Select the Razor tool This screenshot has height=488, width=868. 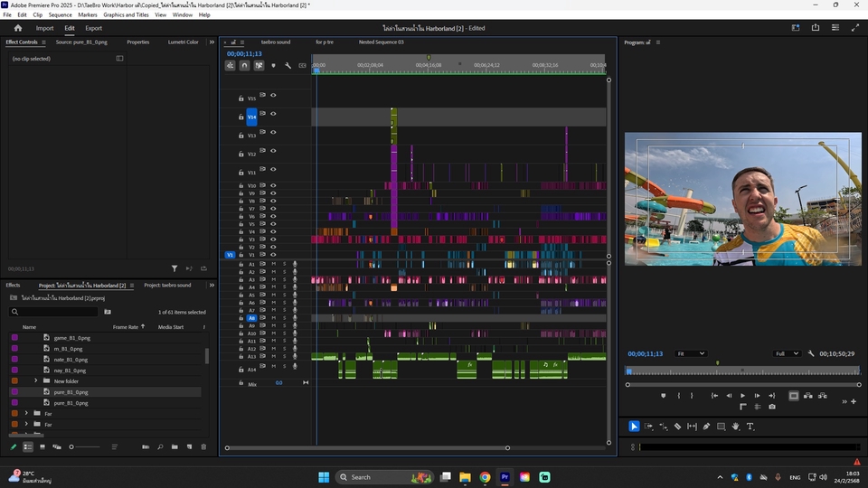[x=677, y=427]
